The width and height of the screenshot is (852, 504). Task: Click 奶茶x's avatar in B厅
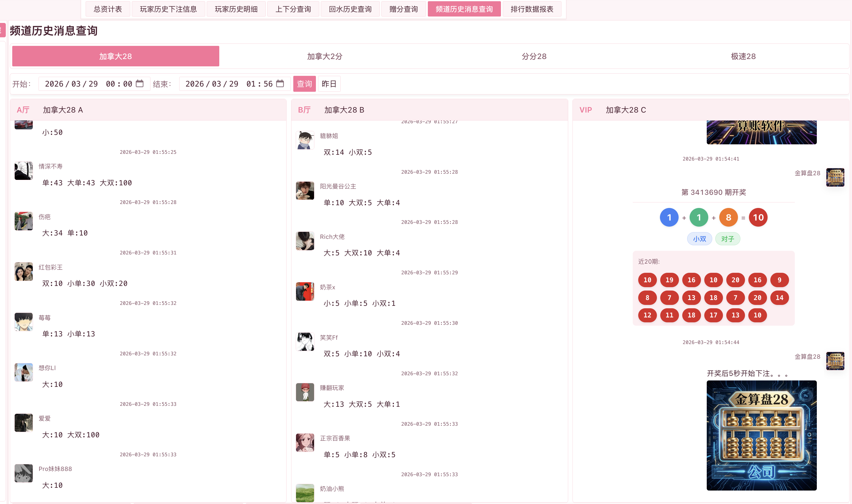point(305,291)
